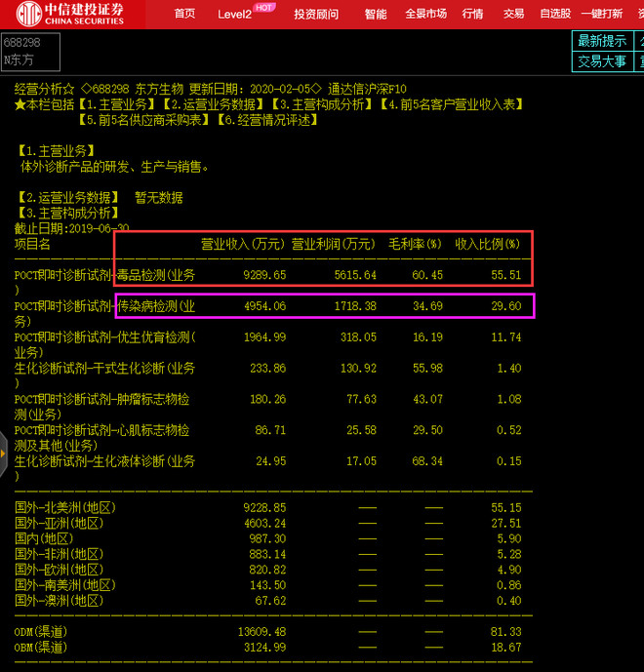Open the 投资顾问 menu
644x672 pixels.
tap(316, 15)
